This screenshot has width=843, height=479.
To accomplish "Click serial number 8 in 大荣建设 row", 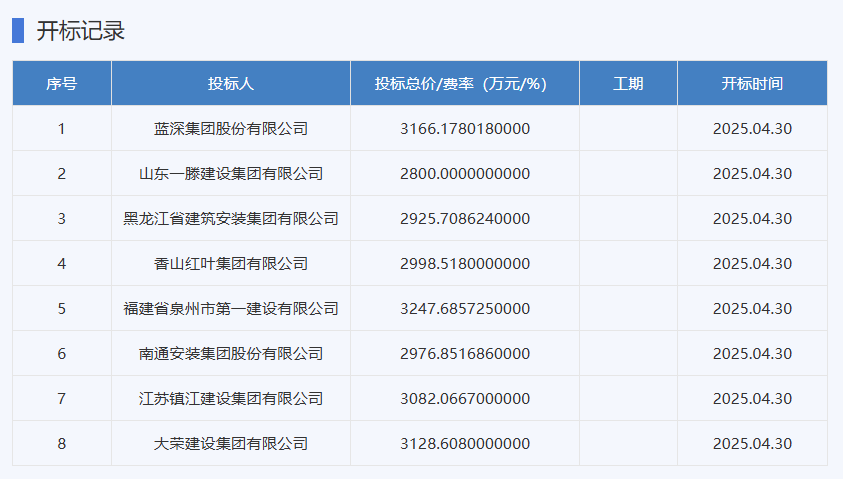I will (62, 444).
